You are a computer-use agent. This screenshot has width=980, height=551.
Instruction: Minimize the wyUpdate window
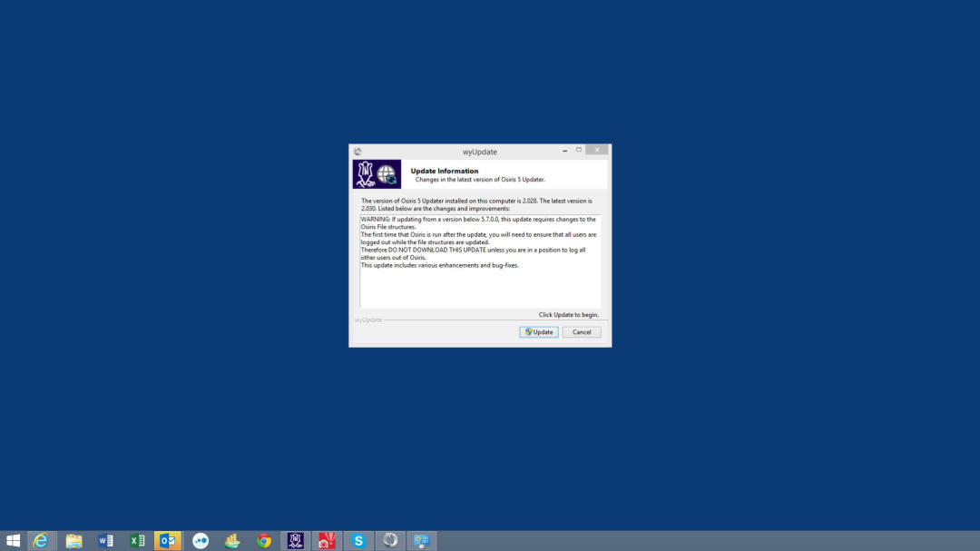[x=563, y=151]
